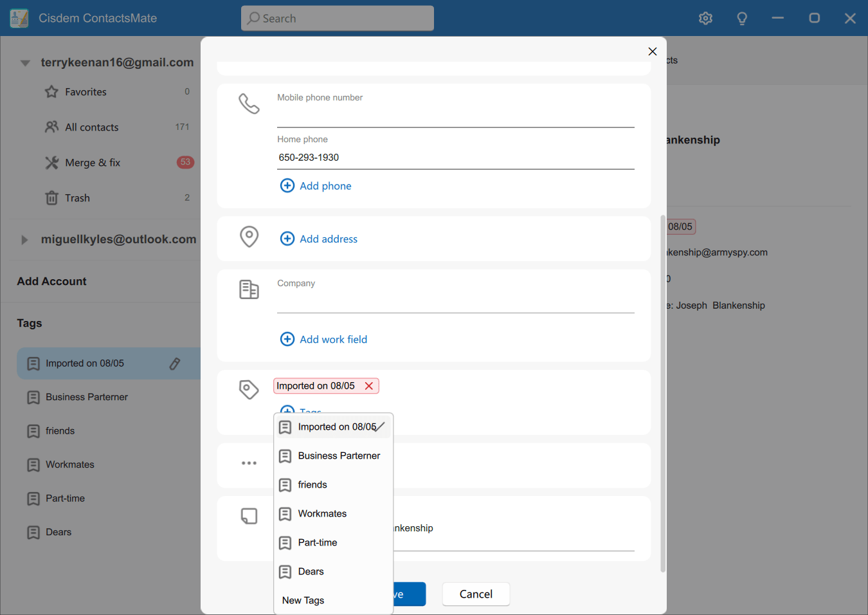Choose Workmates from the tag dropdown
Viewport: 868px width, 615px height.
click(x=322, y=514)
